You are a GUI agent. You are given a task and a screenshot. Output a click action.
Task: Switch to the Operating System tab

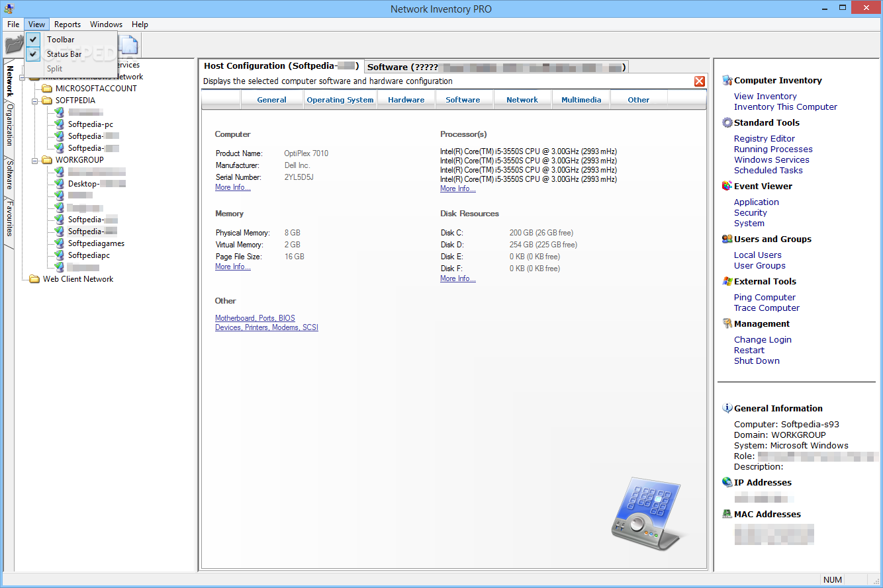340,100
